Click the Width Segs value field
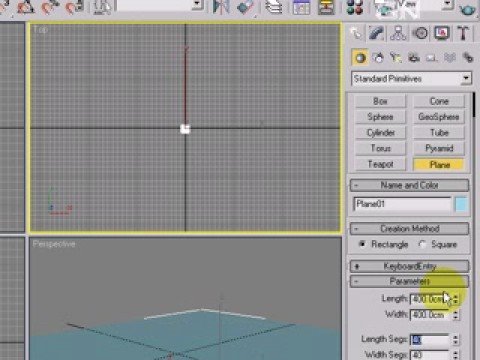 tap(430, 355)
